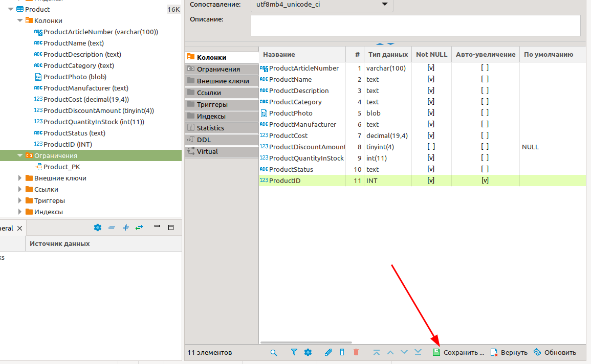
Task: Click into the Описание text field
Action: pos(415,26)
